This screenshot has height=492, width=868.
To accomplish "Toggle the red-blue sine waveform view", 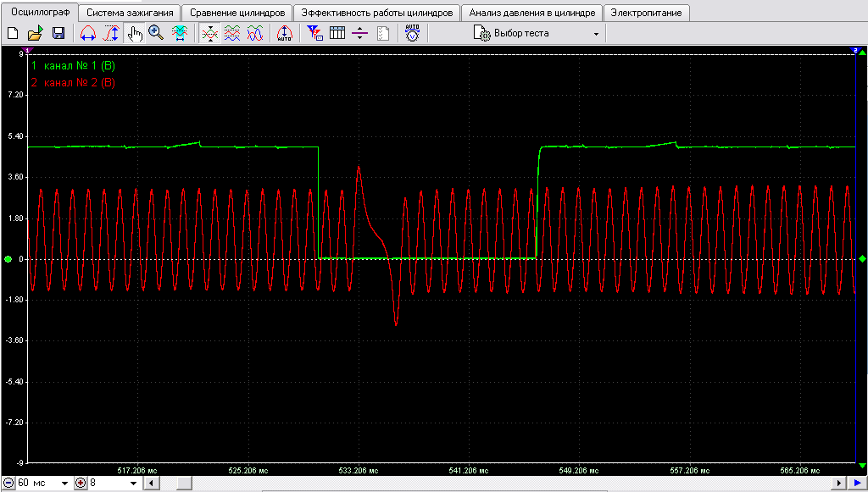I will (254, 34).
